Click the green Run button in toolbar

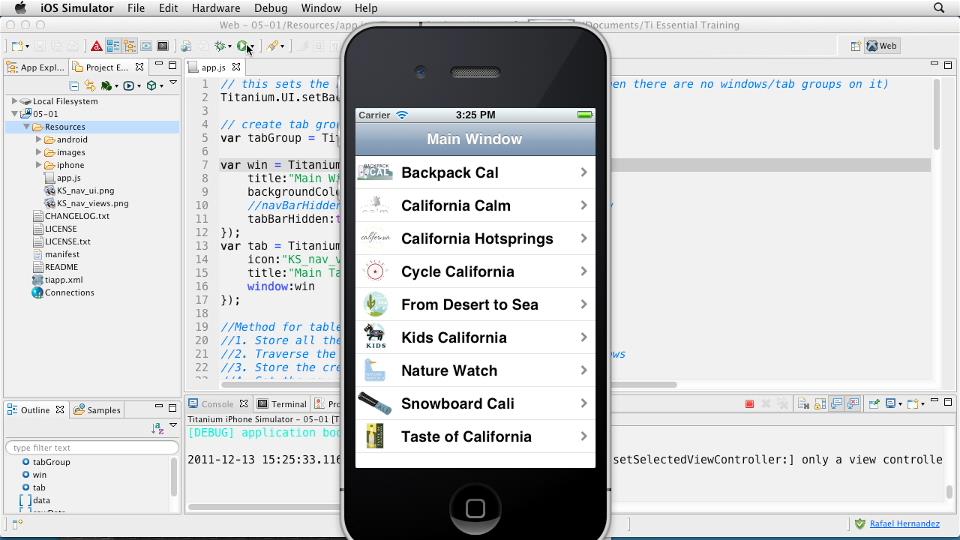(242, 46)
